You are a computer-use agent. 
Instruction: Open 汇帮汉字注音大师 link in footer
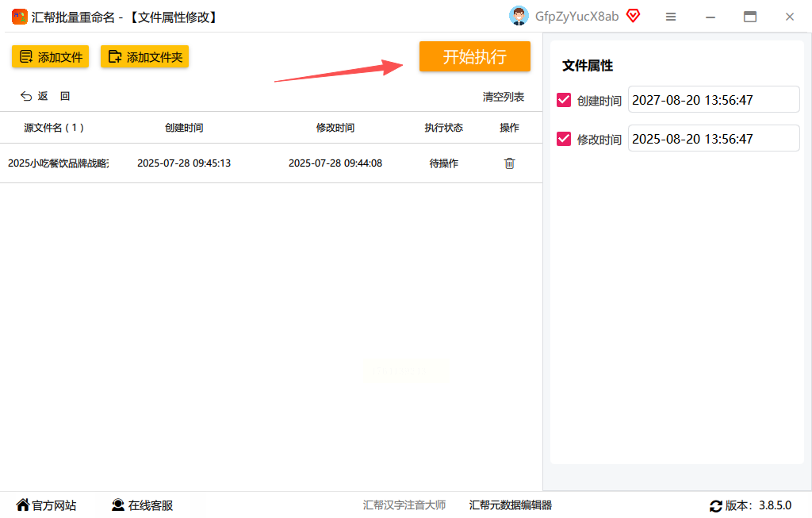point(404,505)
